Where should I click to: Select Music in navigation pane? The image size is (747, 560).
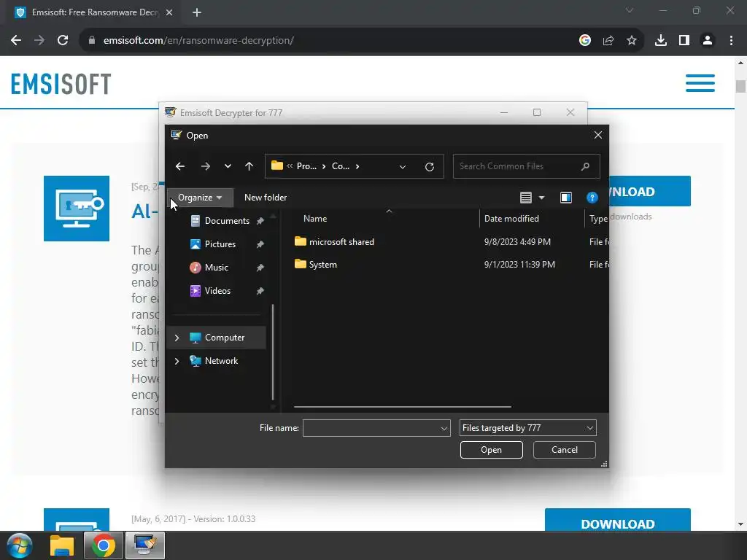coord(216,268)
